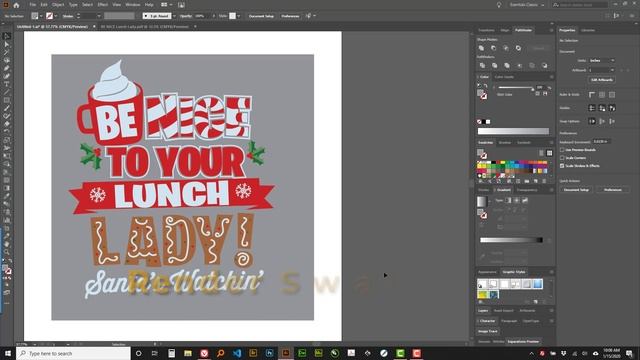Image resolution: width=640 pixels, height=360 pixels.
Task: Click Exclude shape mode
Action: point(518,48)
